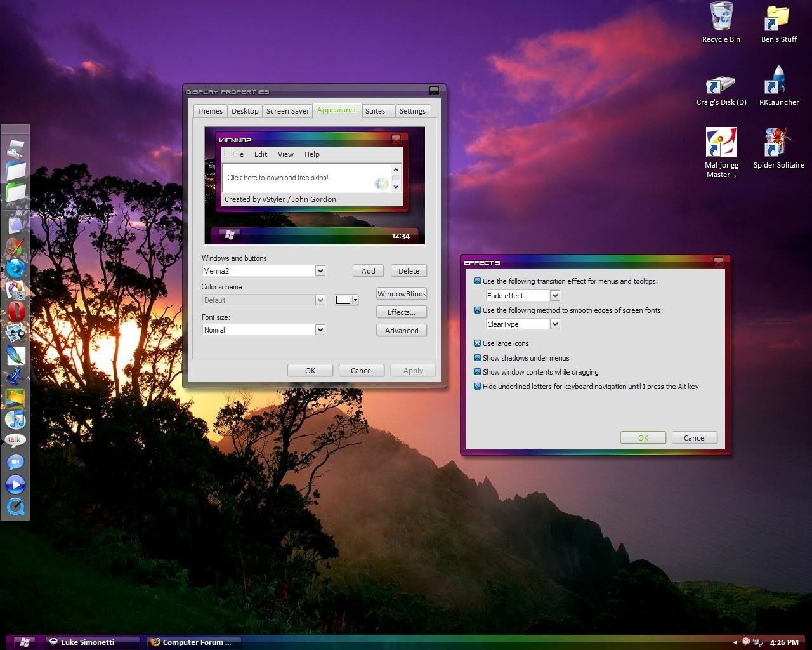Viewport: 812px width, 650px height.
Task: Launch QuickTime from the dock
Action: [x=16, y=507]
